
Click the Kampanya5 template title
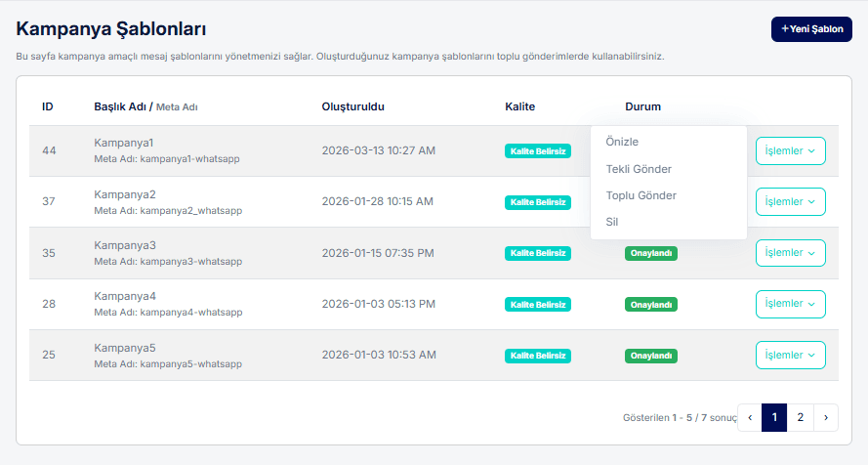125,347
